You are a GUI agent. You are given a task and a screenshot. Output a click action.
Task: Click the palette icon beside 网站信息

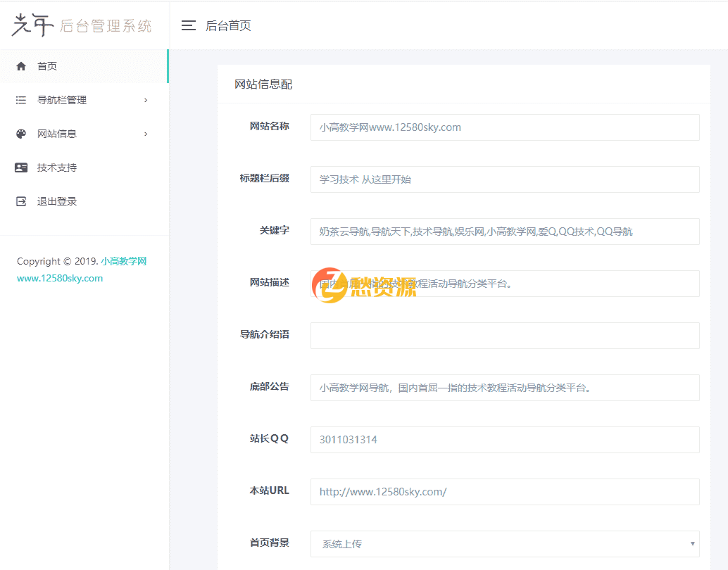point(20,133)
